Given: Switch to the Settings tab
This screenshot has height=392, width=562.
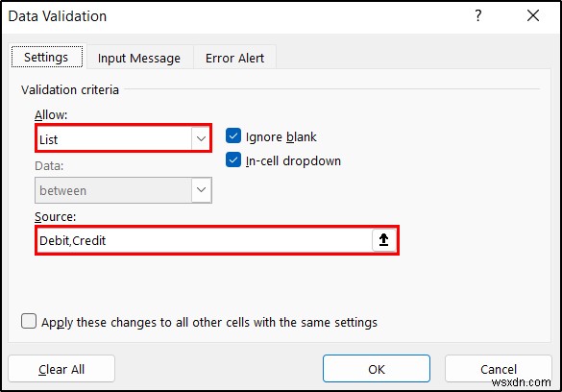Looking at the screenshot, I should (x=47, y=58).
